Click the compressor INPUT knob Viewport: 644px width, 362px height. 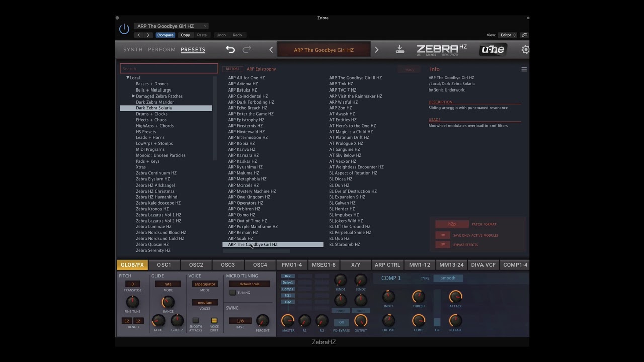tap(388, 296)
